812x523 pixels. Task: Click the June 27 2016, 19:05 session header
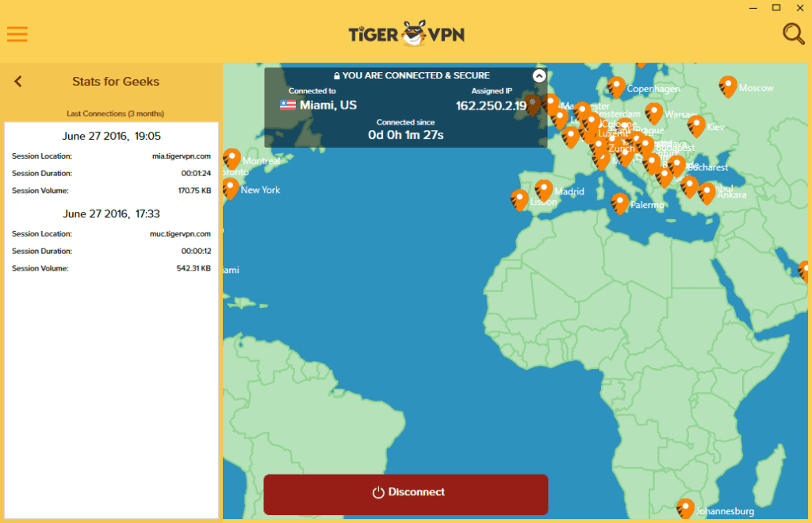pyautogui.click(x=111, y=136)
